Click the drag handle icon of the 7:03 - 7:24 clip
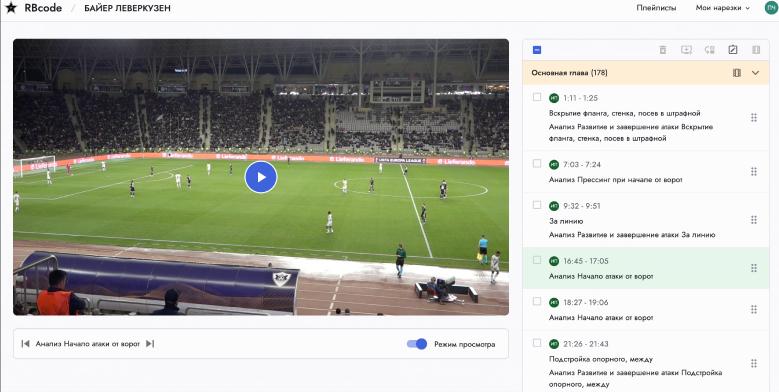 coord(754,171)
